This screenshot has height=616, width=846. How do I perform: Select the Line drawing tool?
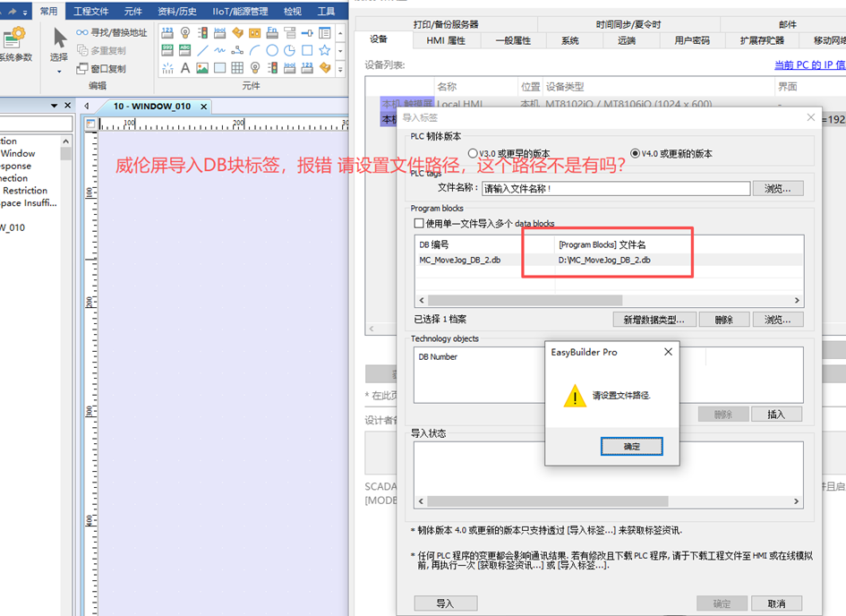click(203, 50)
